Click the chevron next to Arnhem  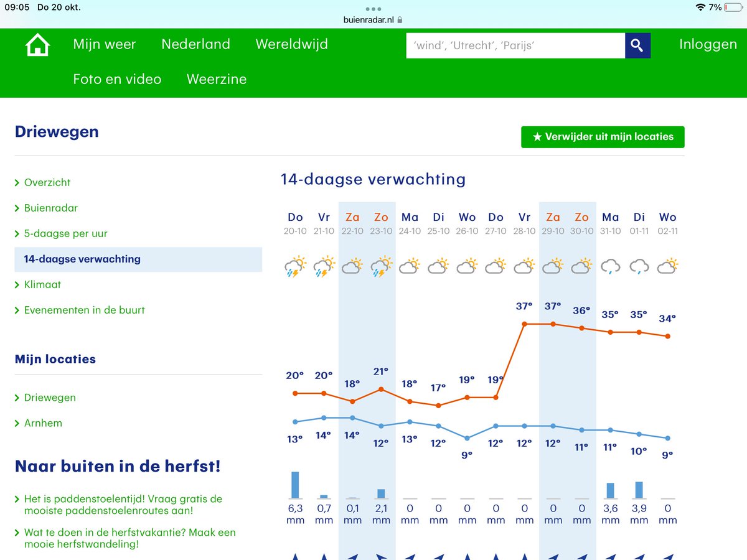[18, 423]
